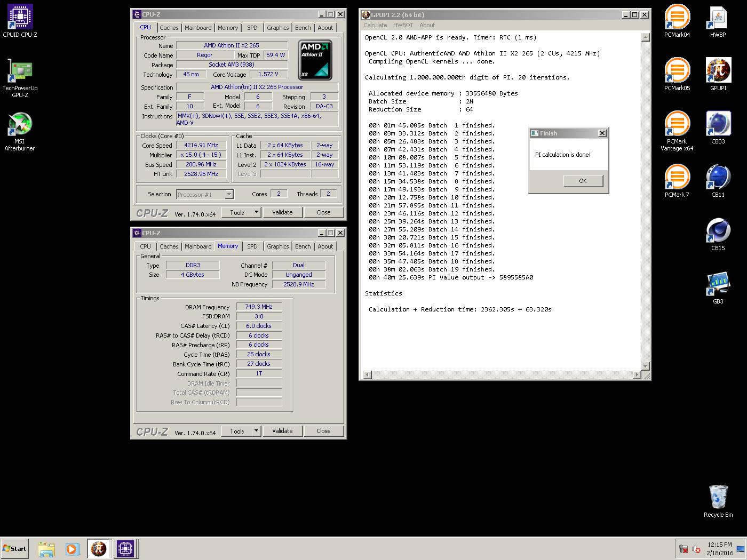Open PCMark04 desktop shortcut

677,21
